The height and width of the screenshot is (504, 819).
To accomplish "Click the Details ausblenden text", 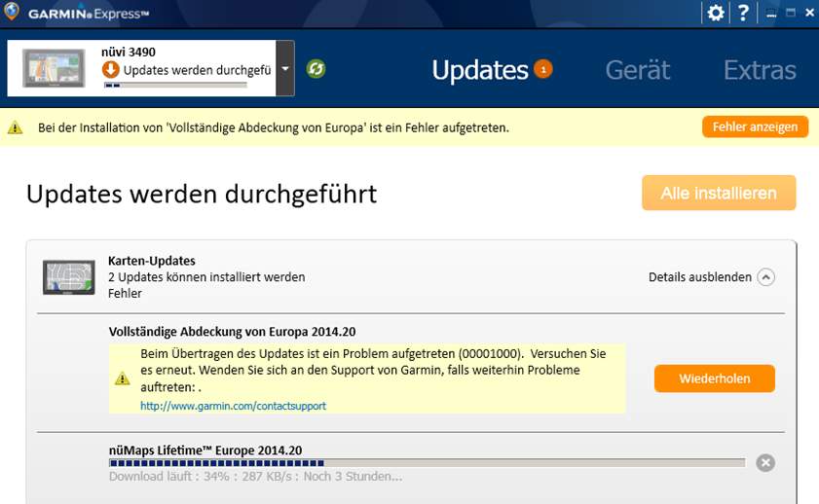I will [699, 277].
